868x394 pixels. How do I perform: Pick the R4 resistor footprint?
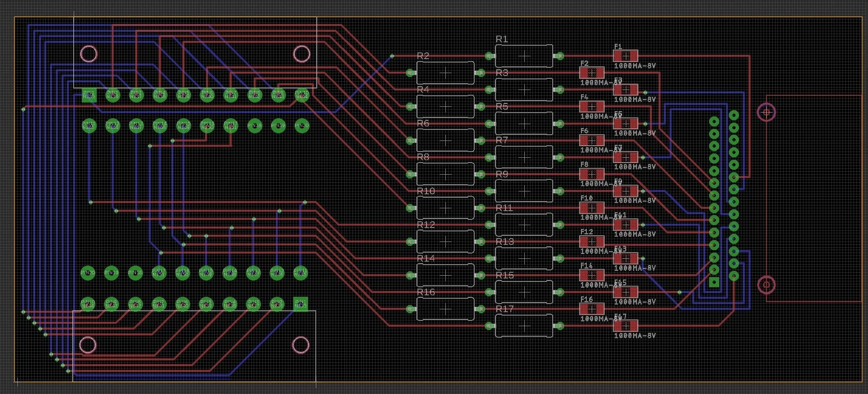[x=445, y=106]
